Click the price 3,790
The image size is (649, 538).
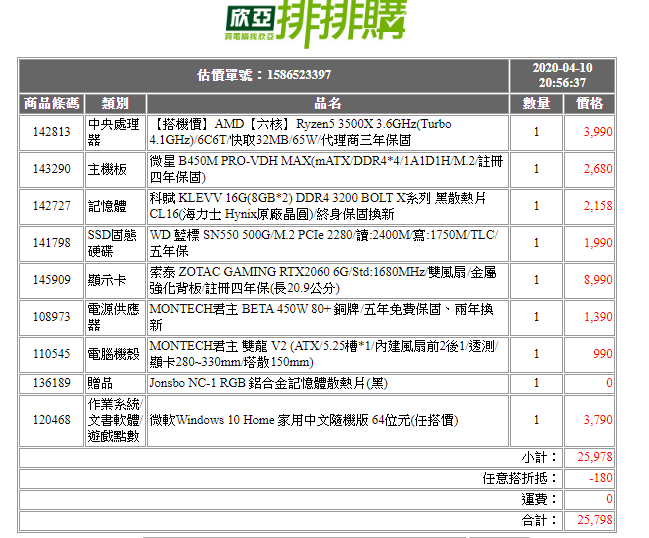coord(598,420)
